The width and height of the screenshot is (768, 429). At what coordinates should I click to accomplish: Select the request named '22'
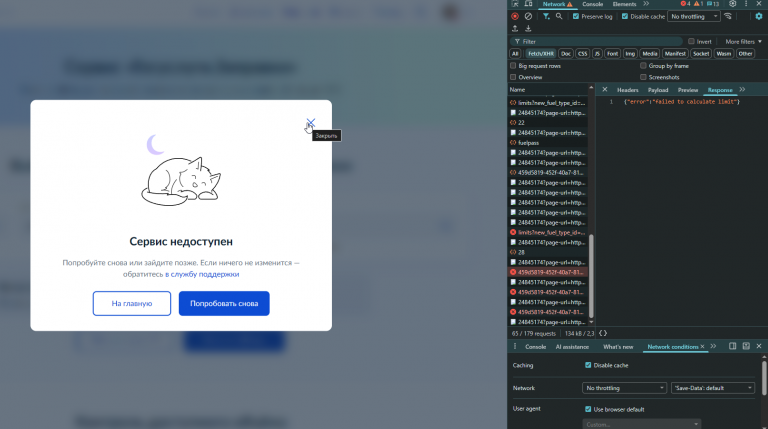(x=549, y=123)
